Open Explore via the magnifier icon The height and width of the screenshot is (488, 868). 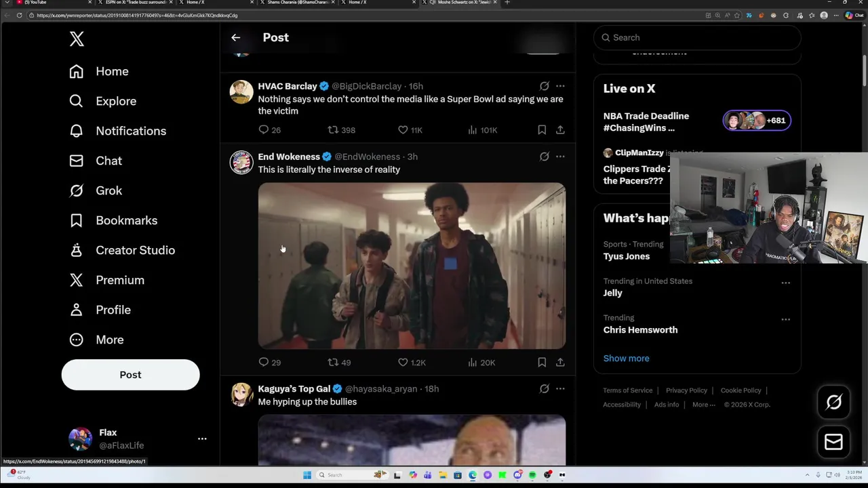(76, 101)
